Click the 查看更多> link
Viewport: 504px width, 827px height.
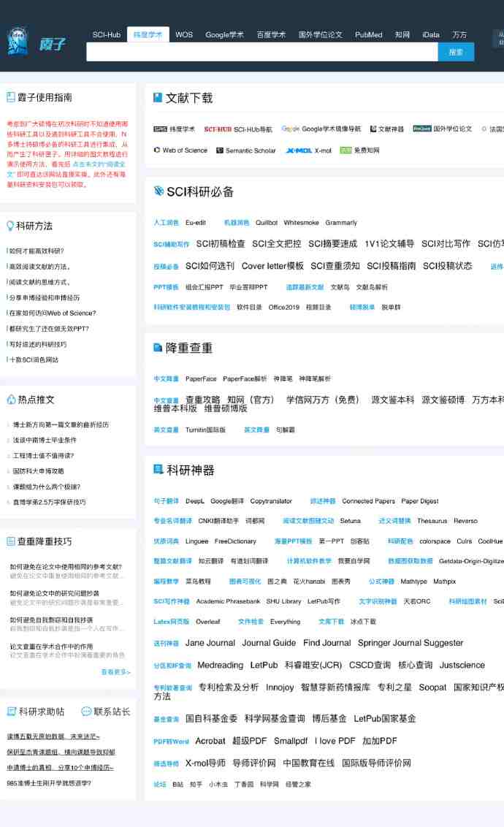115,671
